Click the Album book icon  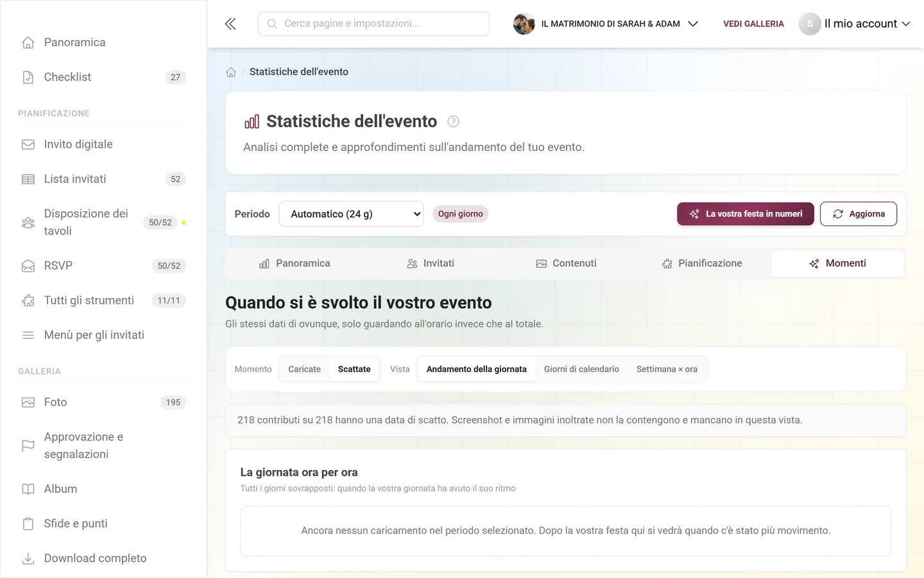[28, 489]
